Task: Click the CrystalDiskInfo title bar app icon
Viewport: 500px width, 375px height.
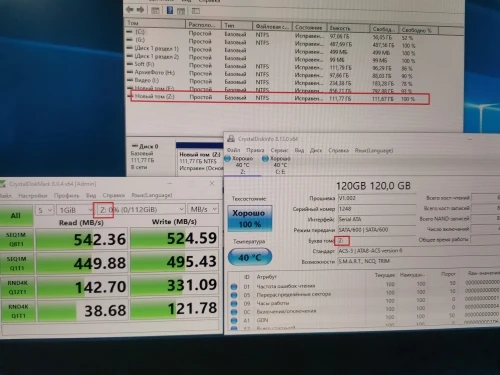Action: point(231,139)
